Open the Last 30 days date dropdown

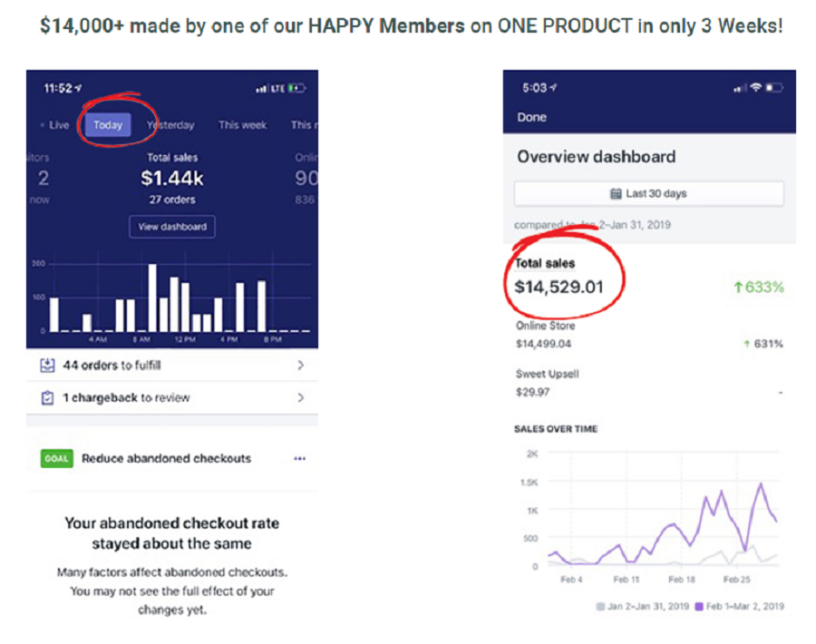click(649, 192)
